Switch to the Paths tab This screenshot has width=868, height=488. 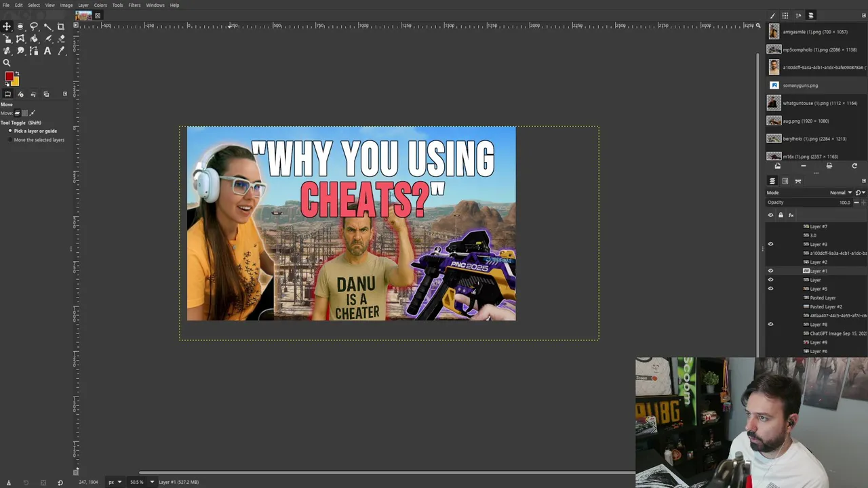[798, 181]
